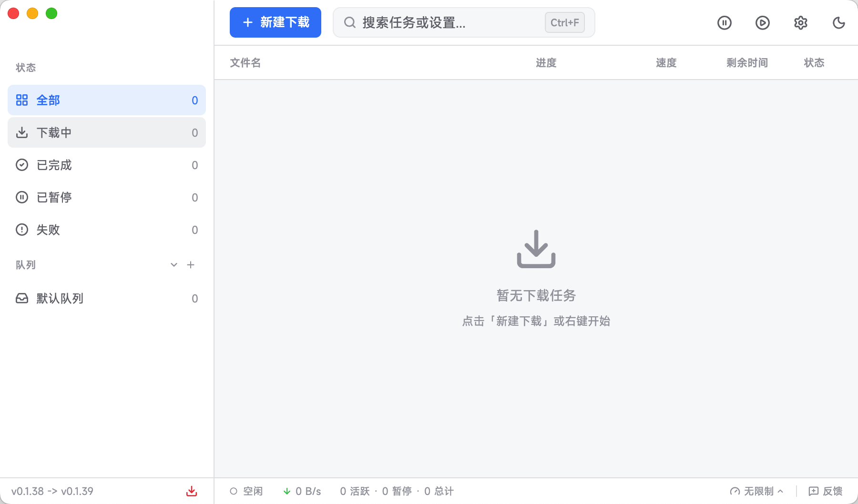Click the 新建下载 button
Image resolution: width=858 pixels, height=504 pixels.
[x=276, y=22]
